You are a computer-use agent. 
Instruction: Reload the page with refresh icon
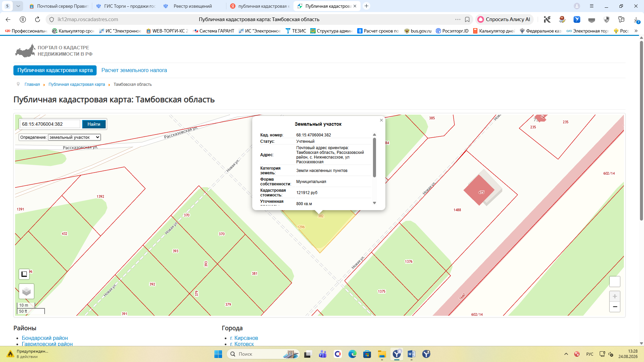[38, 19]
